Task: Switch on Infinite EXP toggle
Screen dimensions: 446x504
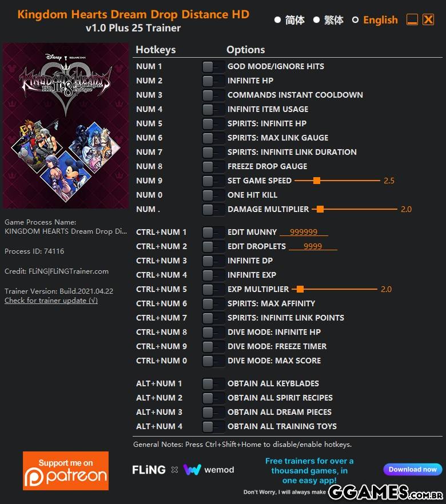Action: click(x=212, y=275)
